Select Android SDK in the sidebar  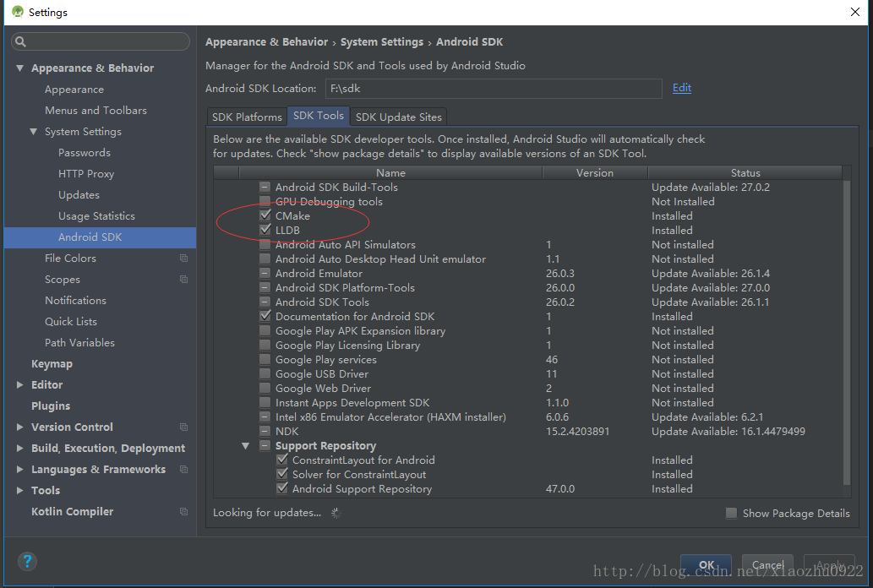tap(101, 237)
